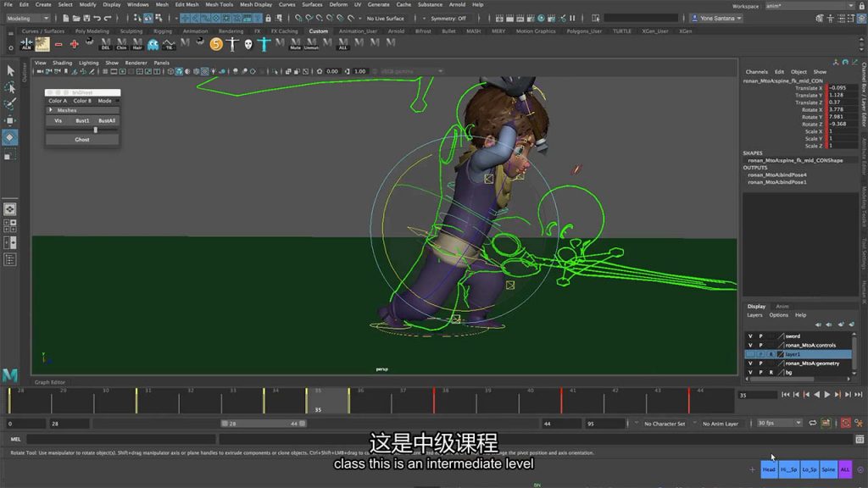Toggle reference R of bg layer
Viewport: 868px width, 488px height.
[x=771, y=373]
